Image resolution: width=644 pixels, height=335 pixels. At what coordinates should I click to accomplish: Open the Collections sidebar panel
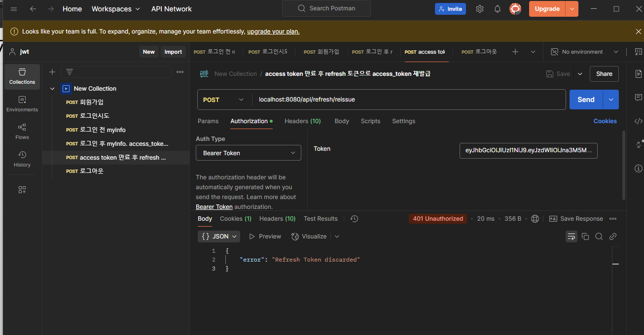point(22,76)
